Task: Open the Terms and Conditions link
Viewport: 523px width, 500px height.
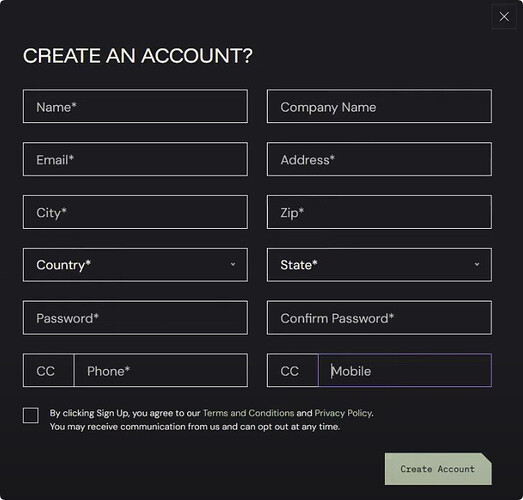Action: tap(248, 413)
